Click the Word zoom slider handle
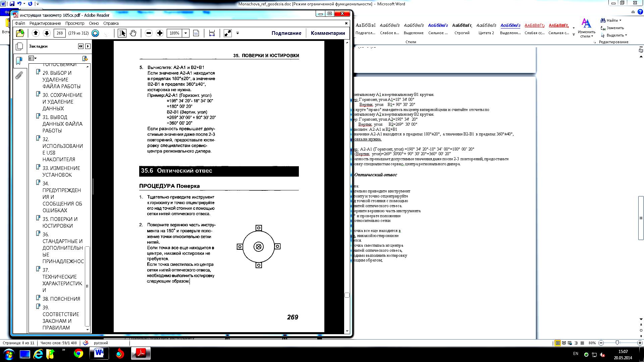This screenshot has width=644, height=362. tap(617, 343)
